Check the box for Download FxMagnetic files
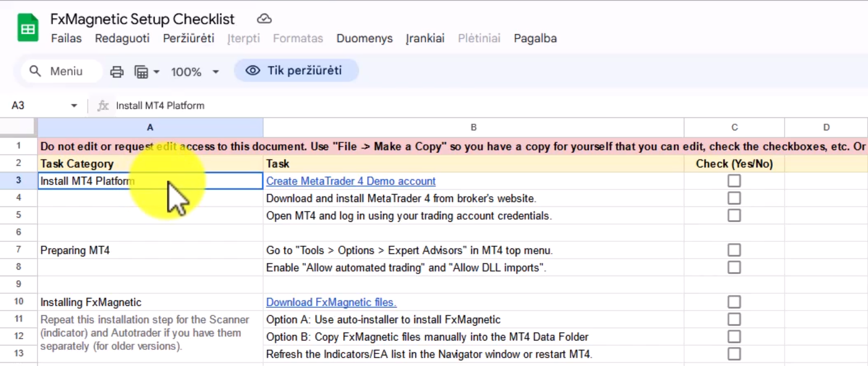The width and height of the screenshot is (868, 366). click(x=734, y=302)
